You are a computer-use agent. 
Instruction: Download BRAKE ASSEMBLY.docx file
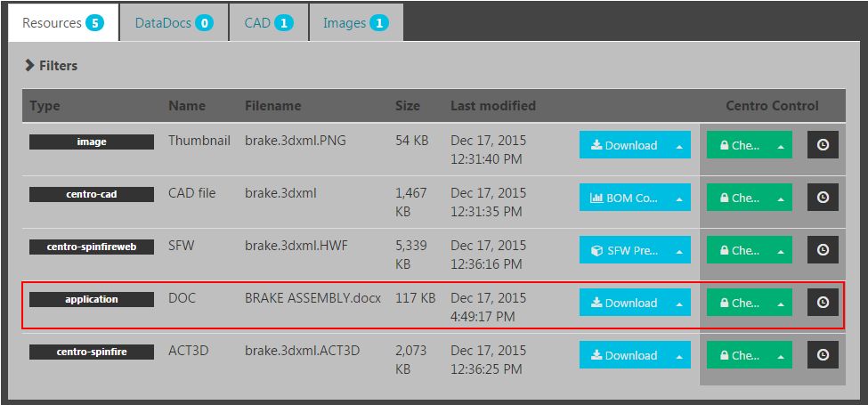pyautogui.click(x=623, y=303)
